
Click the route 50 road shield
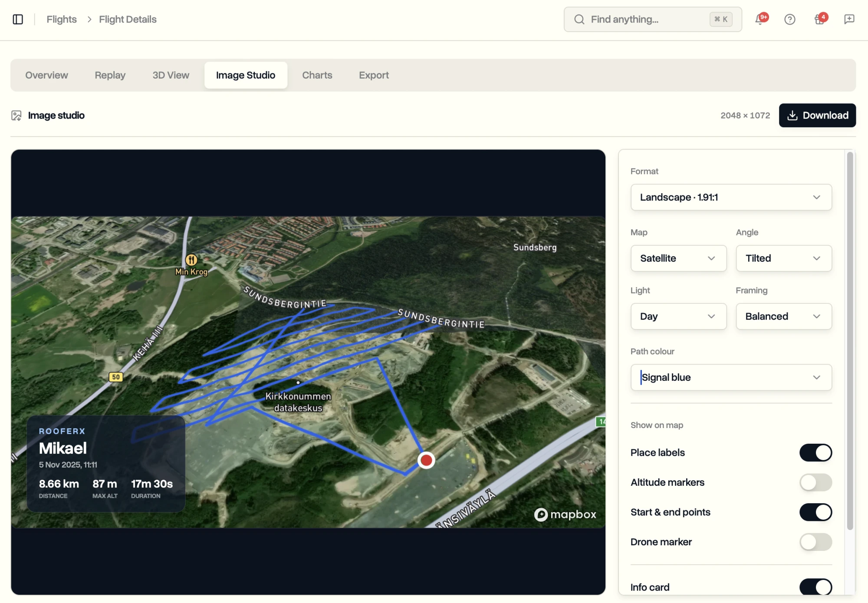(116, 377)
